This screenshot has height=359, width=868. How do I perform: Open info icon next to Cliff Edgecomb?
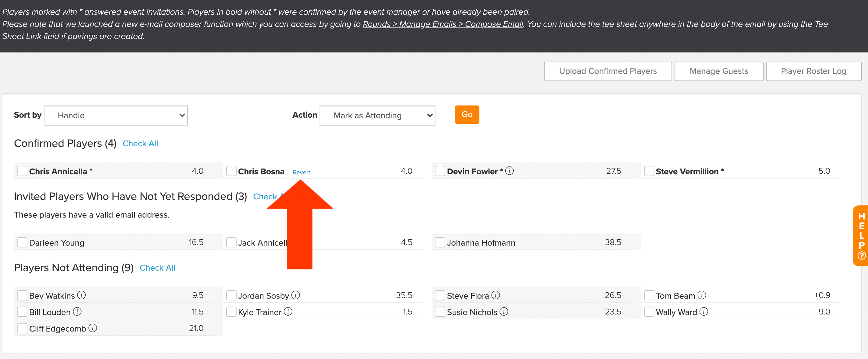(x=93, y=328)
